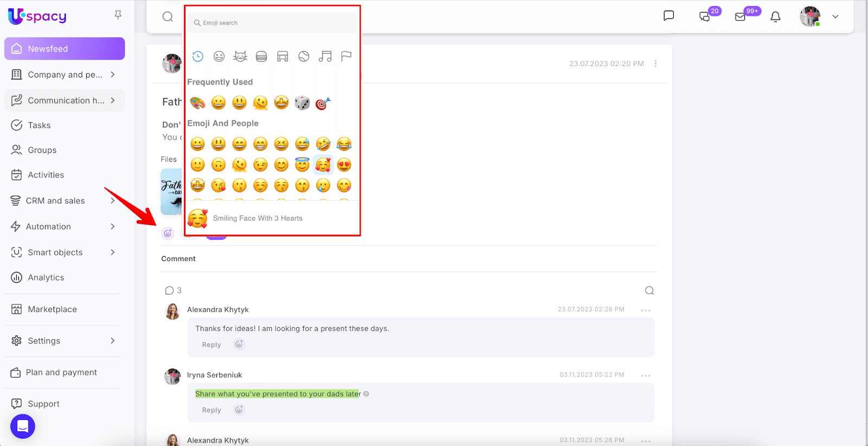Select the Animals emoji category tab
The image size is (868, 446).
240,56
